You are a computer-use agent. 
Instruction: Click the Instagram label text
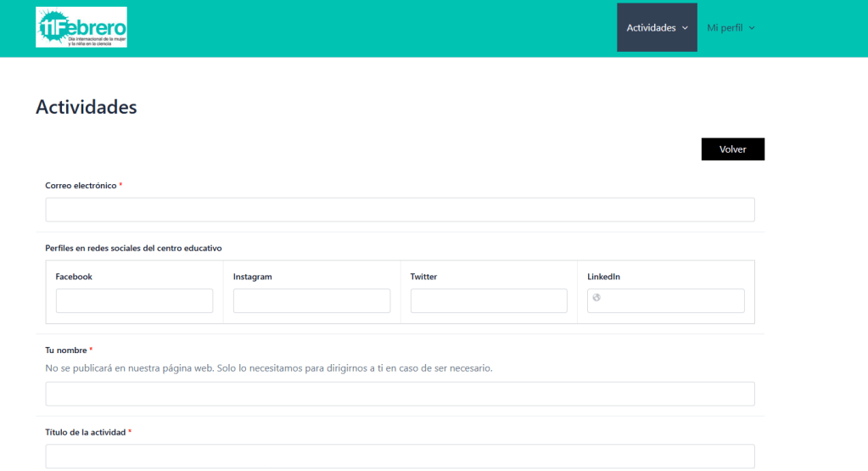(252, 277)
